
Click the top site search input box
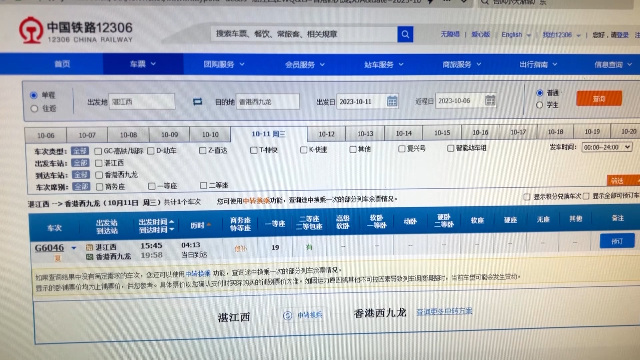(x=304, y=34)
